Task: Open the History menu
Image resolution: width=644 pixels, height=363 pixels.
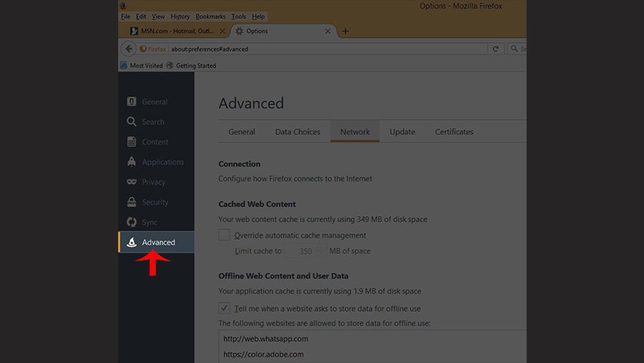Action: 180,17
